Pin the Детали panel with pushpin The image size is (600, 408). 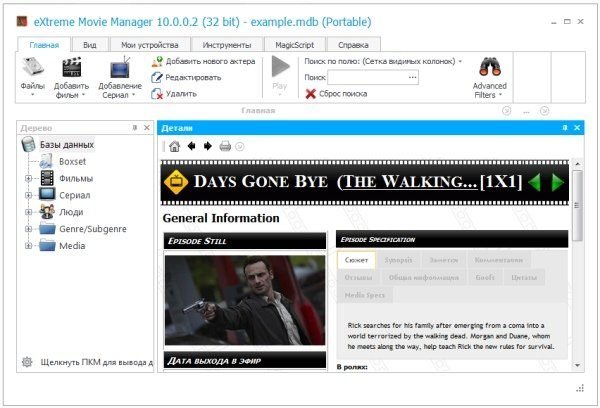(x=564, y=128)
